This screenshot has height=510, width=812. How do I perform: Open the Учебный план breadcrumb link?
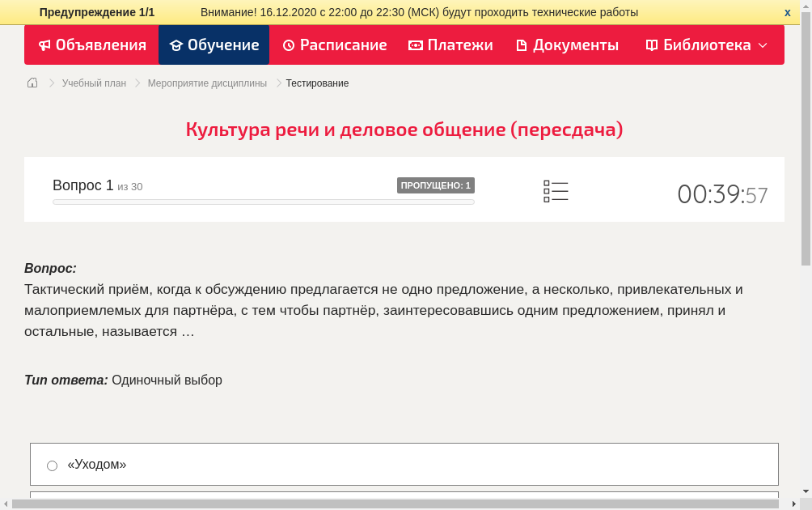click(94, 83)
